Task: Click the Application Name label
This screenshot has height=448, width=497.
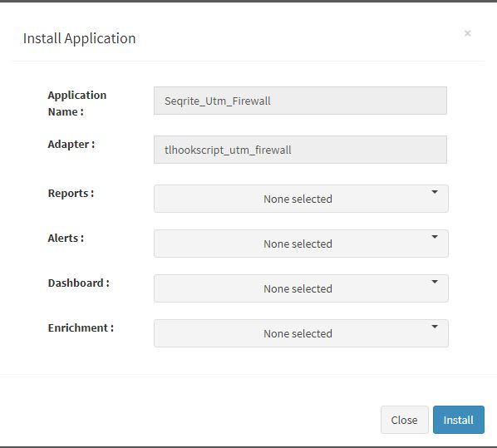Action: 77,103
